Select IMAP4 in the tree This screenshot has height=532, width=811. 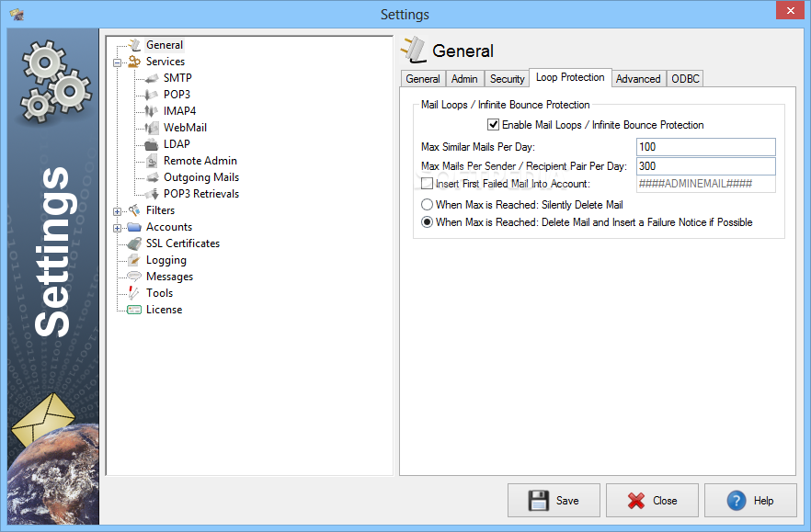tap(180, 111)
